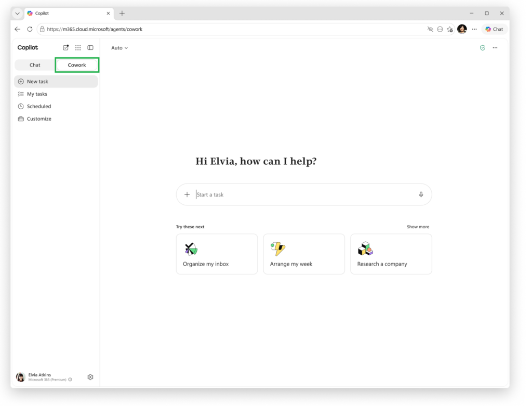Viewport: 532px width, 406px height.
Task: Choose the Organize my inbox card
Action: click(217, 254)
